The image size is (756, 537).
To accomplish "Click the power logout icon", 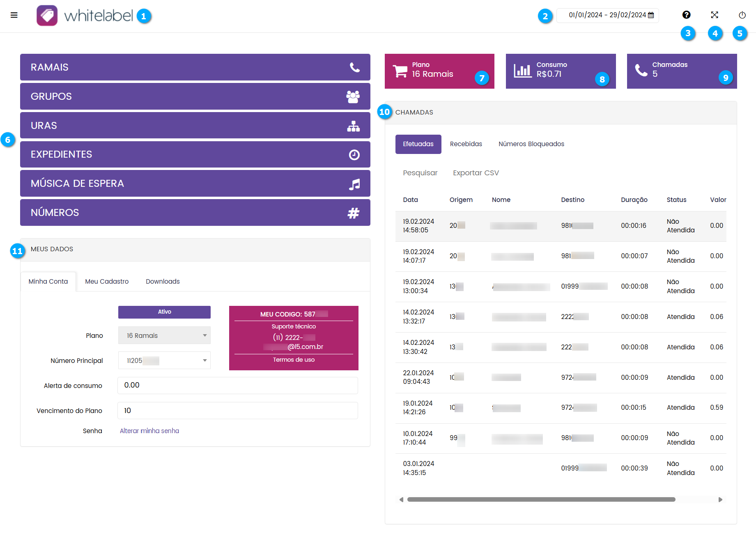I will pyautogui.click(x=742, y=15).
